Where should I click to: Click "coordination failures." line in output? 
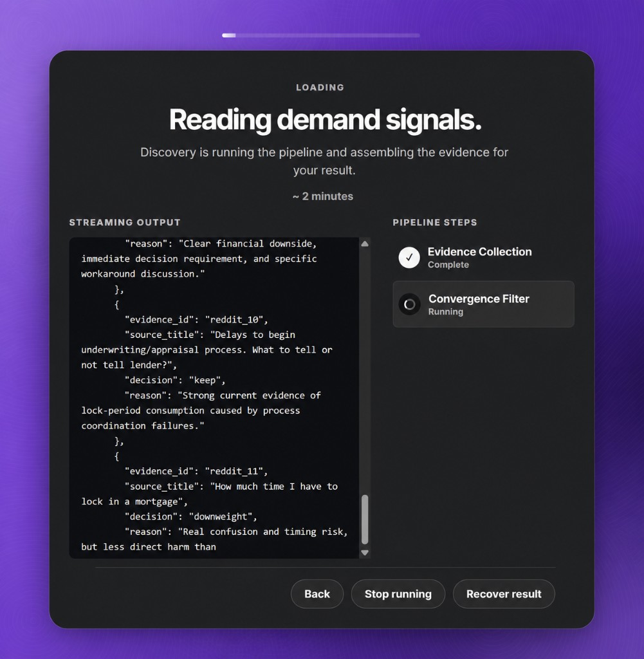point(143,426)
